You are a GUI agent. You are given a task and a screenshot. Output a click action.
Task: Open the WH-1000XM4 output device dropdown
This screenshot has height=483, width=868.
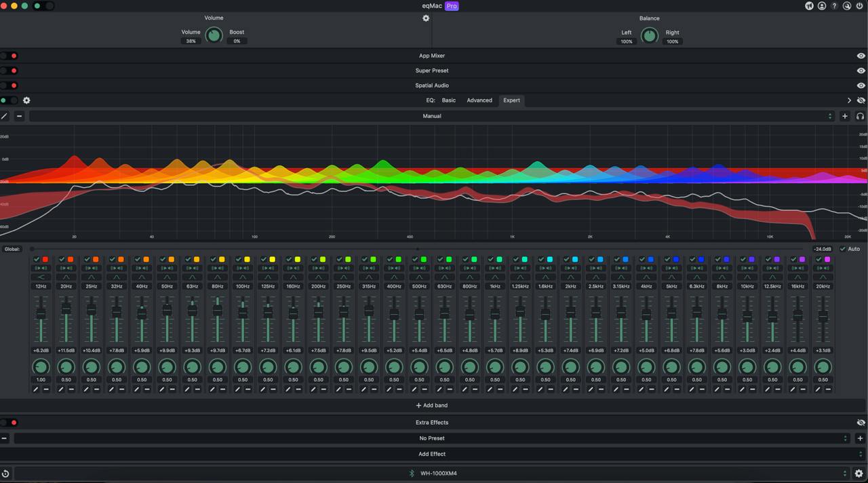pyautogui.click(x=432, y=474)
